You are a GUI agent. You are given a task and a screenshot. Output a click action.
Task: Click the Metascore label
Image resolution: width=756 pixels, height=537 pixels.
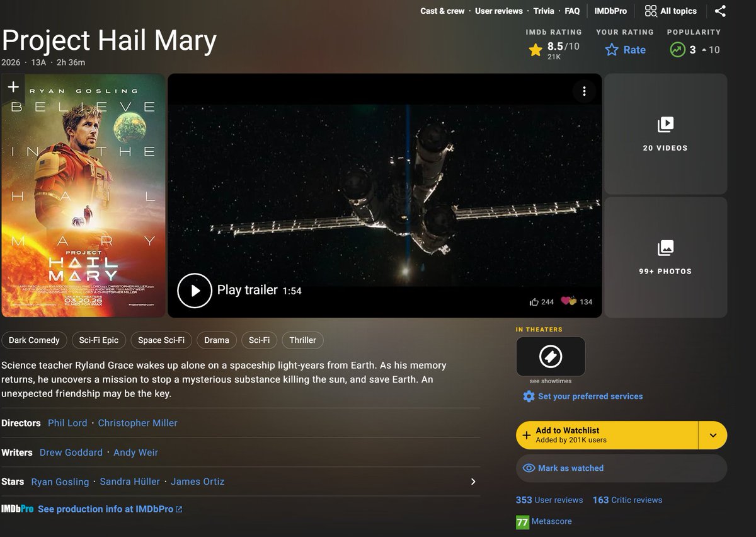(x=552, y=522)
